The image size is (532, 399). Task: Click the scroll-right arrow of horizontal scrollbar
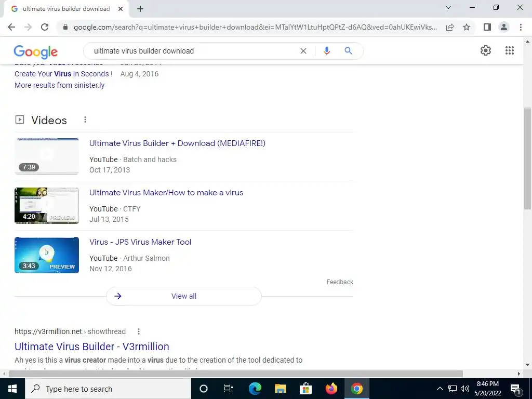pos(519,374)
